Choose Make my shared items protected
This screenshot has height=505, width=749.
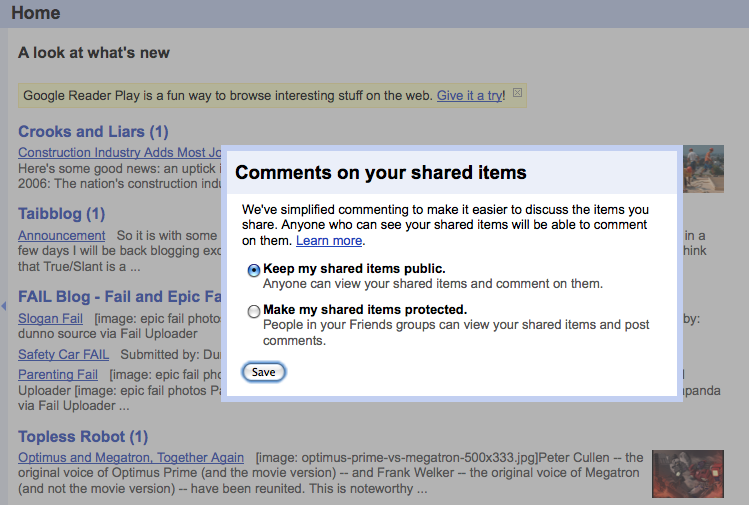pyautogui.click(x=254, y=311)
